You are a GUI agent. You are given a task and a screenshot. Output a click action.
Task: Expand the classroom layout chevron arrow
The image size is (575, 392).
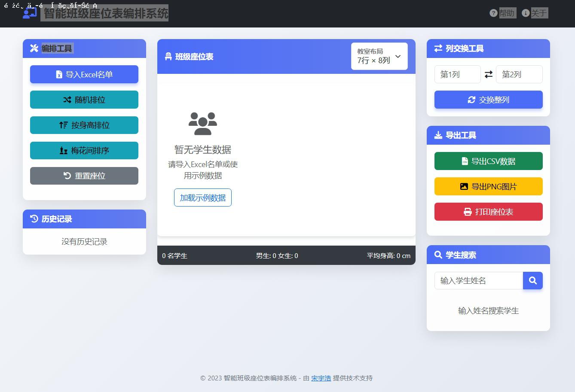398,56
